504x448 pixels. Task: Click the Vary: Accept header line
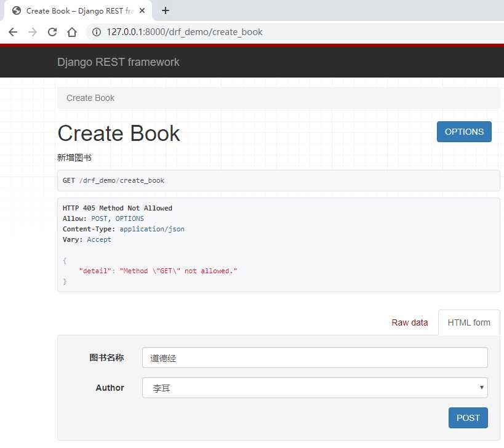87,240
